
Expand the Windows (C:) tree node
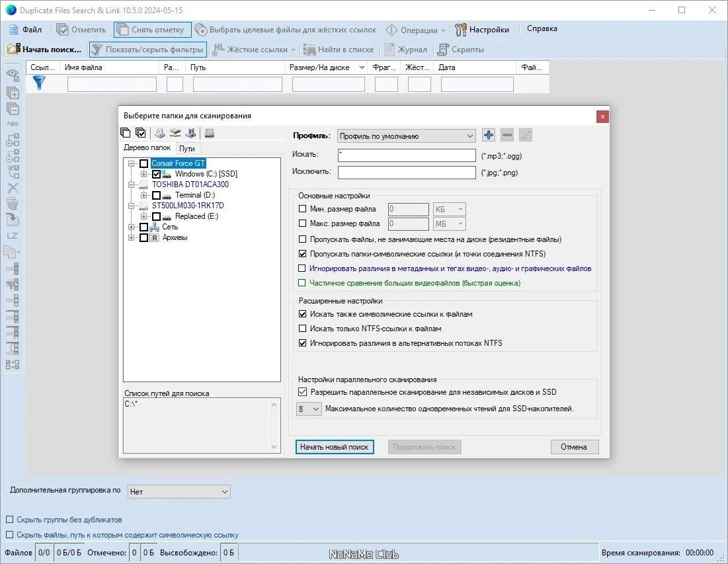144,174
